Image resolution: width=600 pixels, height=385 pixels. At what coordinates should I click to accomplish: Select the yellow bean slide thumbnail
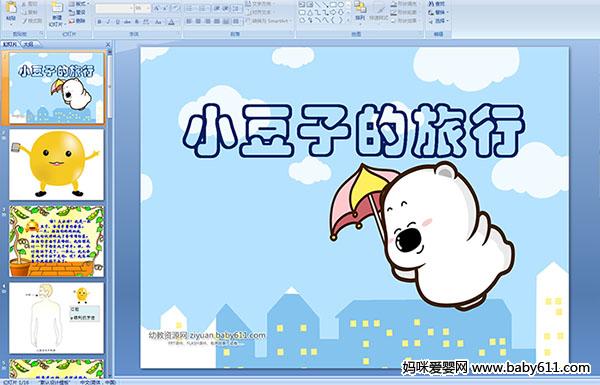pos(57,164)
